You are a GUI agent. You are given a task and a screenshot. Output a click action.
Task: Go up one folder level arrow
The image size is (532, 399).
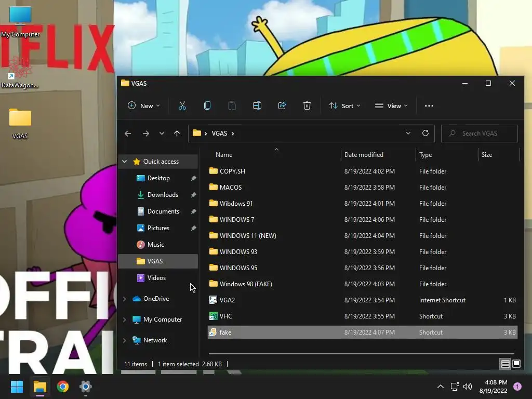(177, 134)
